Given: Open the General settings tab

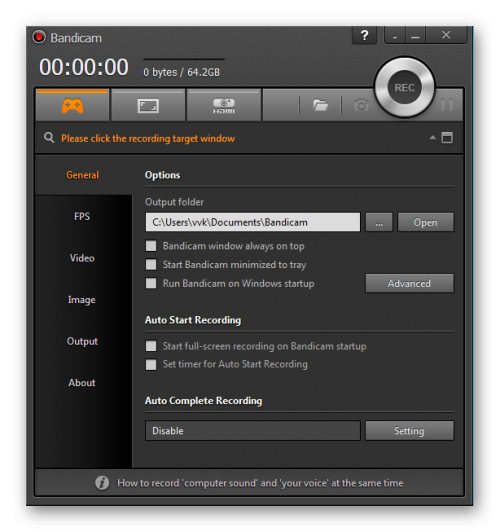Looking at the screenshot, I should pyautogui.click(x=82, y=175).
